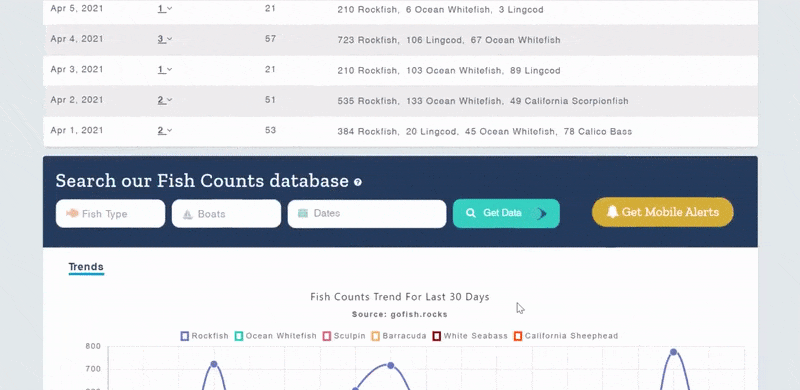Screen dimensions: 800x390
Task: Expand boats dropdown for Apr 5, 2021
Action: point(165,9)
